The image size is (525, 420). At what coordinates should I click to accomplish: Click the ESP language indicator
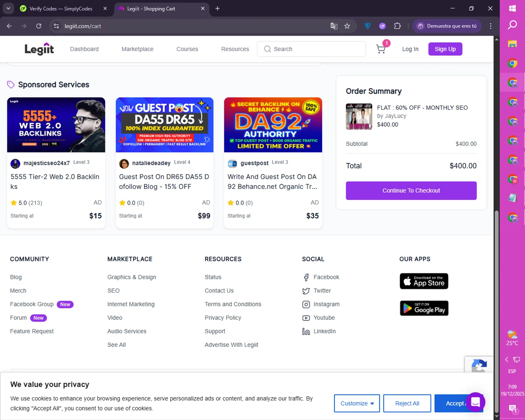click(512, 371)
